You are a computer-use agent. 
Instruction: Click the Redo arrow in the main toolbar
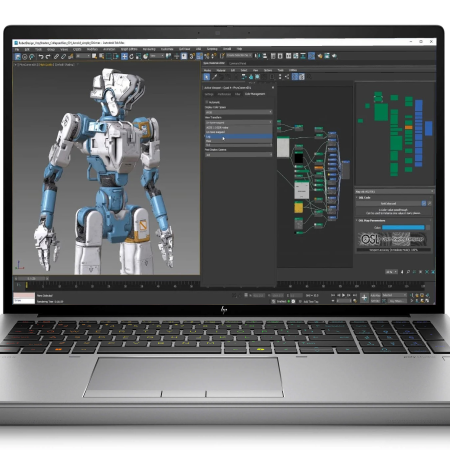(x=48, y=57)
